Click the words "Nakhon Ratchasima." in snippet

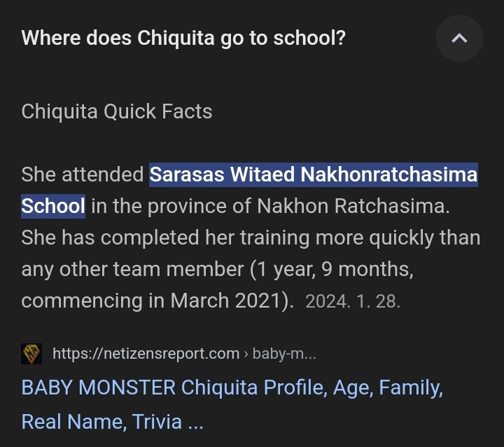point(353,206)
